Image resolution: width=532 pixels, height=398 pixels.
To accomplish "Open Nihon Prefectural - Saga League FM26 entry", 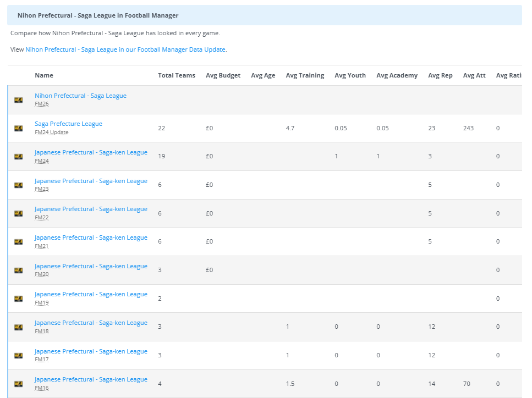I will [80, 96].
